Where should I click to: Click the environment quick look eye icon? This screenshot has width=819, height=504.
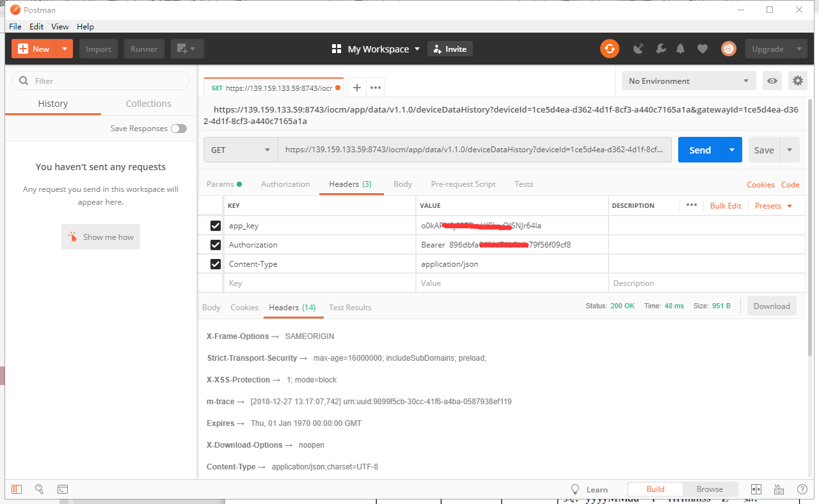(773, 81)
